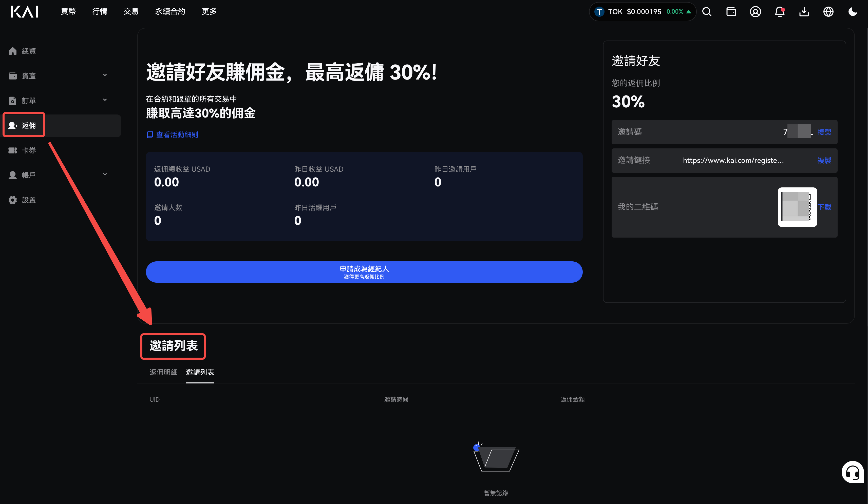Click the KAI logo
The image size is (868, 504).
pyautogui.click(x=25, y=12)
